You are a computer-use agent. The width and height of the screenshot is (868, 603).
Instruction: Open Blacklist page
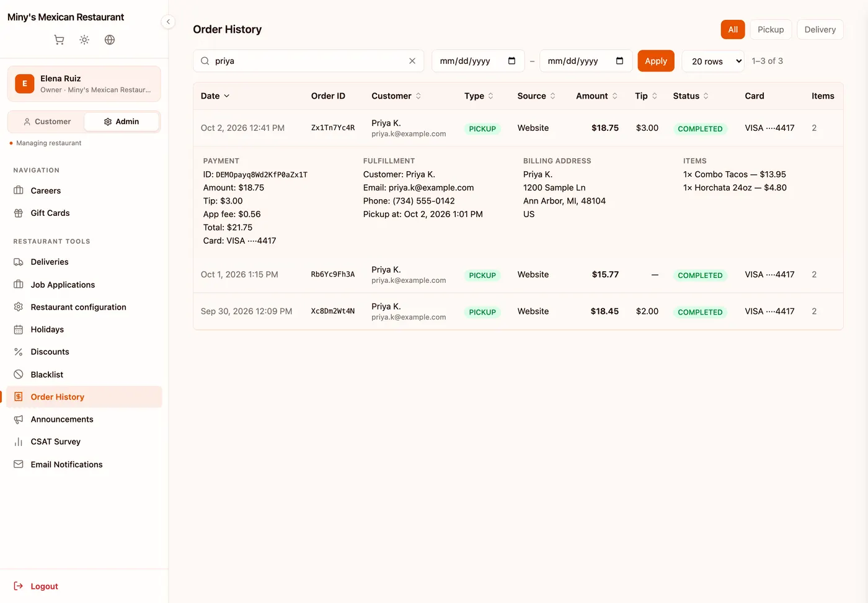(x=84, y=375)
